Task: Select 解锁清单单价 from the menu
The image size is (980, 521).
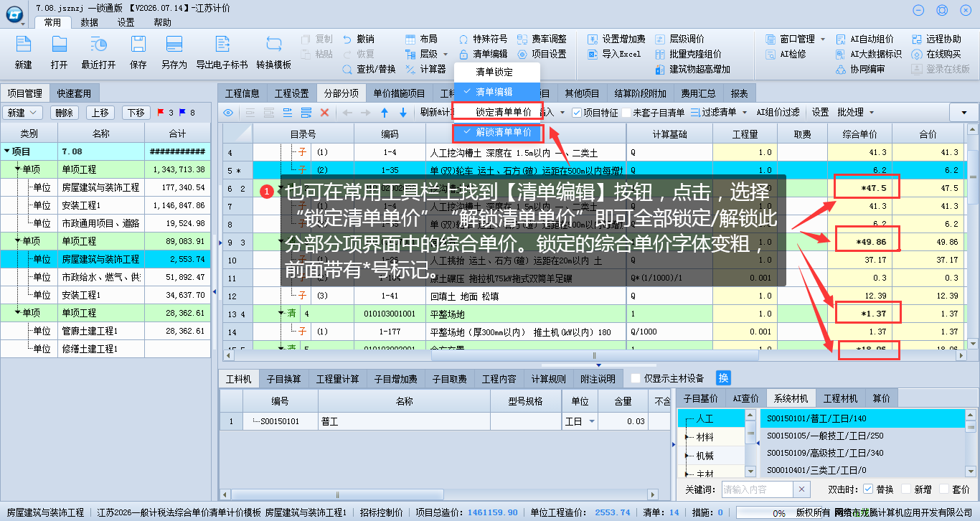Action: pos(496,132)
